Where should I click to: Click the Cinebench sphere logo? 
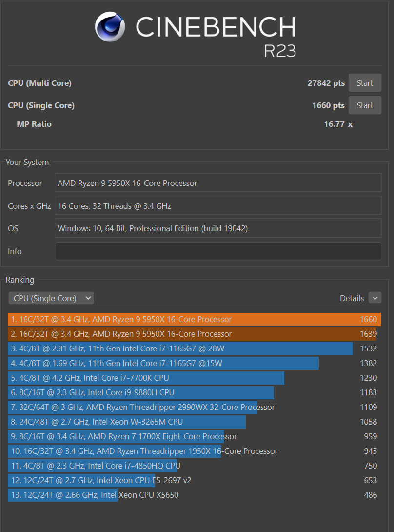[x=110, y=27]
